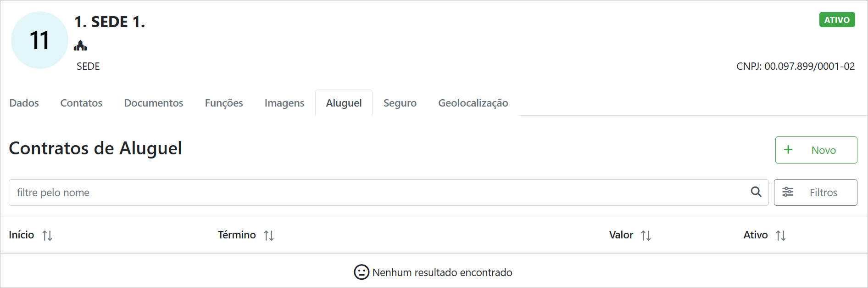
Task: Open the Documentos tab
Action: click(154, 103)
